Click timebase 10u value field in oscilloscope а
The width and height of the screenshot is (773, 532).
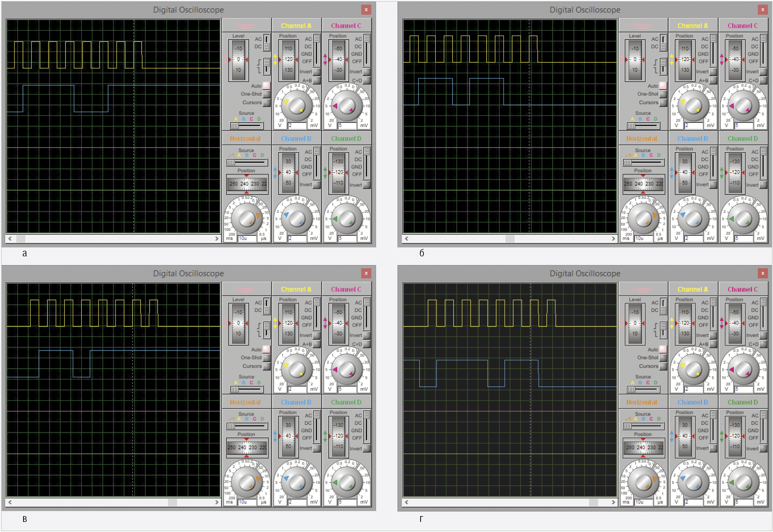[x=247, y=238]
